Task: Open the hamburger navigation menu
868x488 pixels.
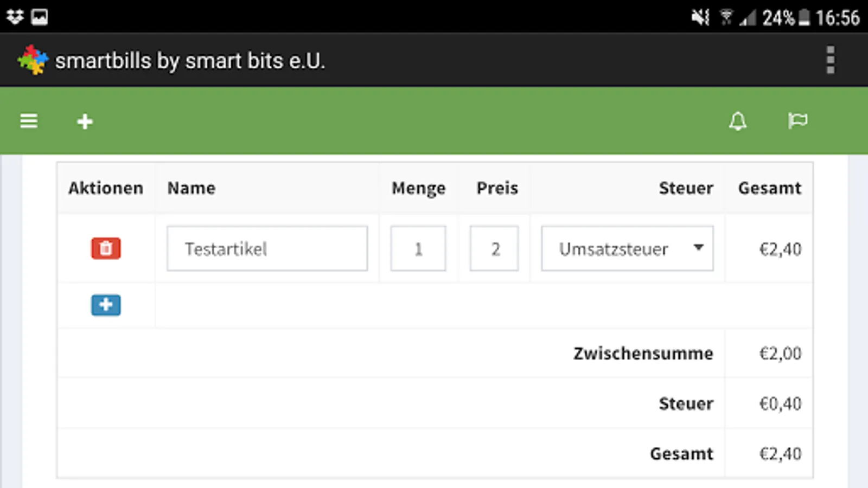Action: coord(29,121)
